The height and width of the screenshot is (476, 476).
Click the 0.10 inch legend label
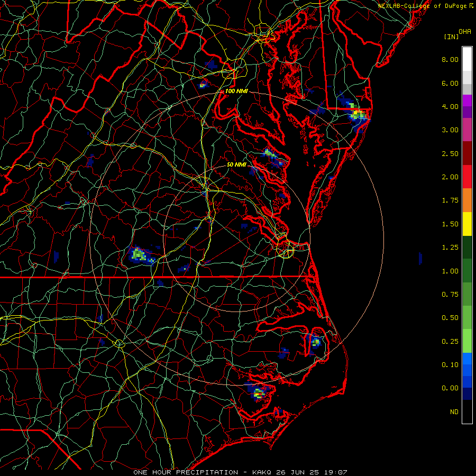[450, 365]
